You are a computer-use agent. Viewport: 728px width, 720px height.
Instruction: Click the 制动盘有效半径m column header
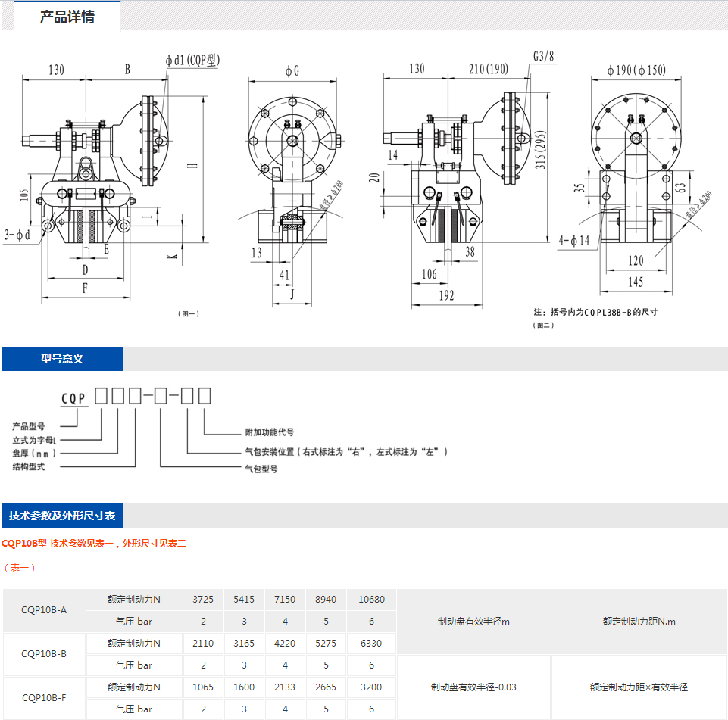tap(473, 622)
